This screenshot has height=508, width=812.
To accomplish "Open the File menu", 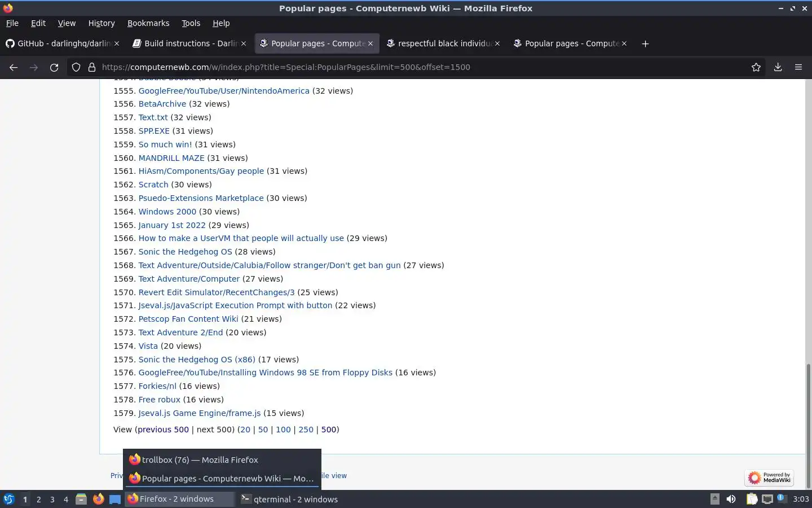I will [12, 23].
